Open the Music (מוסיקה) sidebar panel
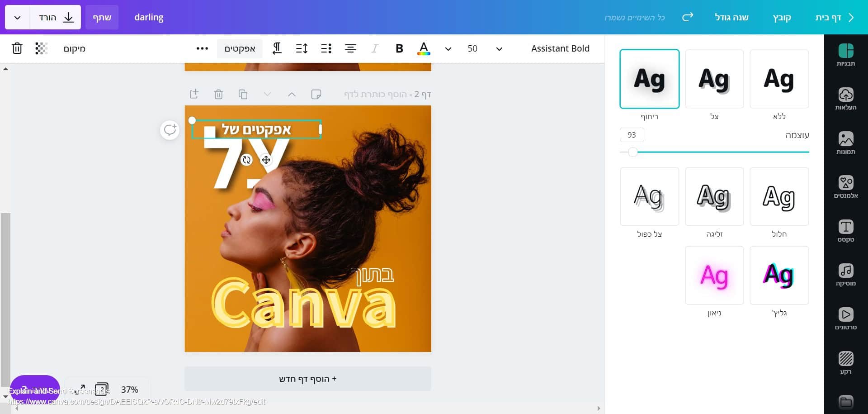 coord(845,275)
